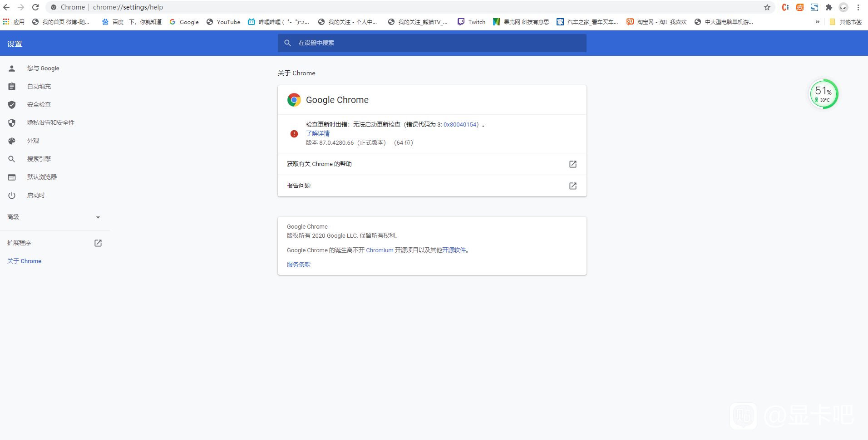The width and height of the screenshot is (868, 440).
Task: Select 您与 Google in the sidebar
Action: [x=43, y=68]
